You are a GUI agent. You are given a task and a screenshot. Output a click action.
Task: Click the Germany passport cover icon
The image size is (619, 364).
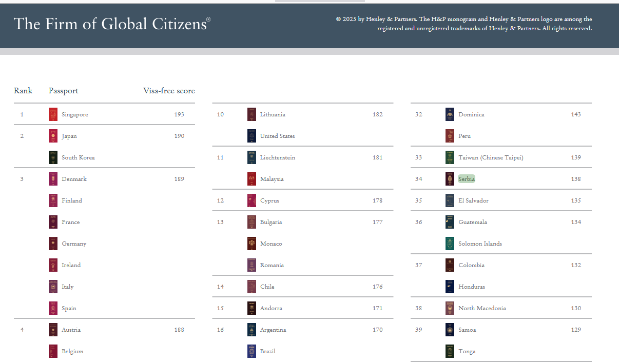pyautogui.click(x=53, y=243)
